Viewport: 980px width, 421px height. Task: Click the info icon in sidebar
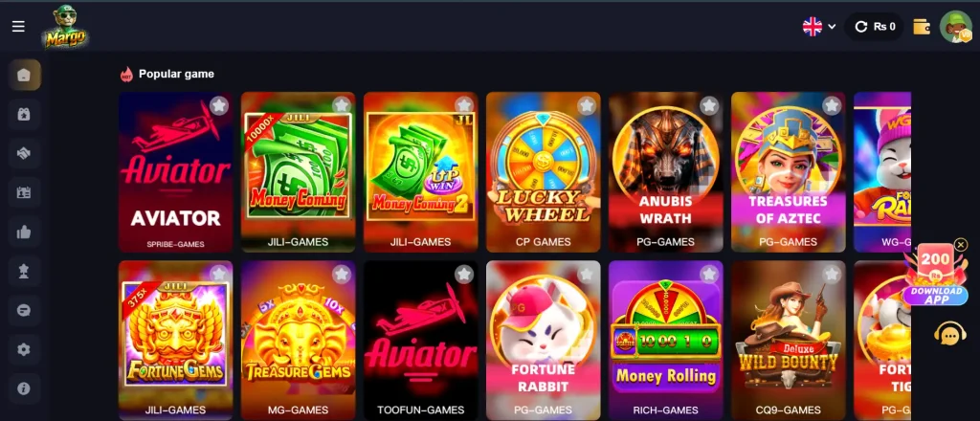point(24,388)
